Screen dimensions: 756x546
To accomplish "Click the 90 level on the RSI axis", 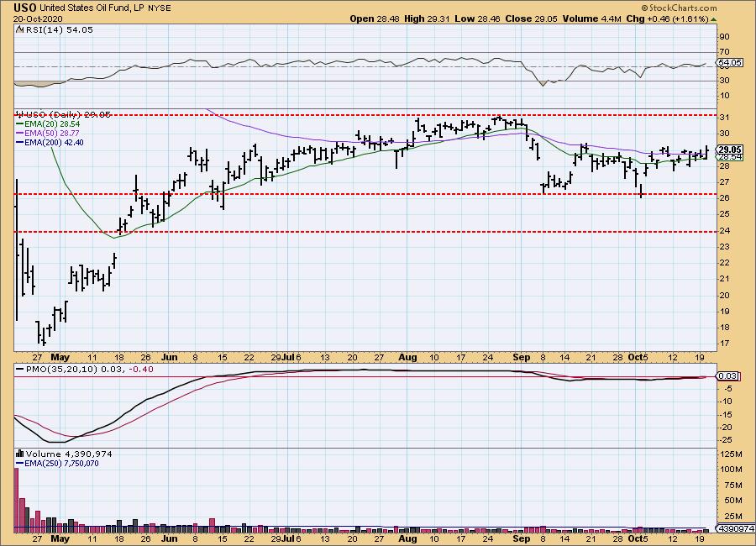I will (724, 37).
